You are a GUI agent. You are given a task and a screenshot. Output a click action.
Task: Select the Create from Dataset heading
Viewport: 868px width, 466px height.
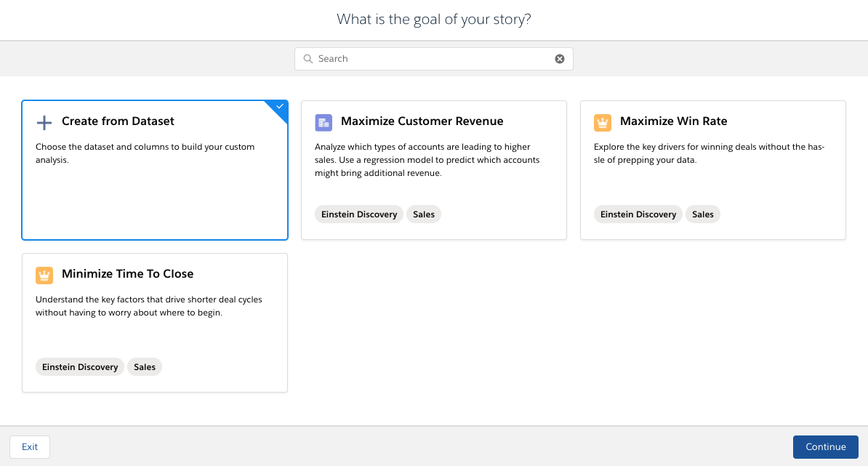click(118, 121)
